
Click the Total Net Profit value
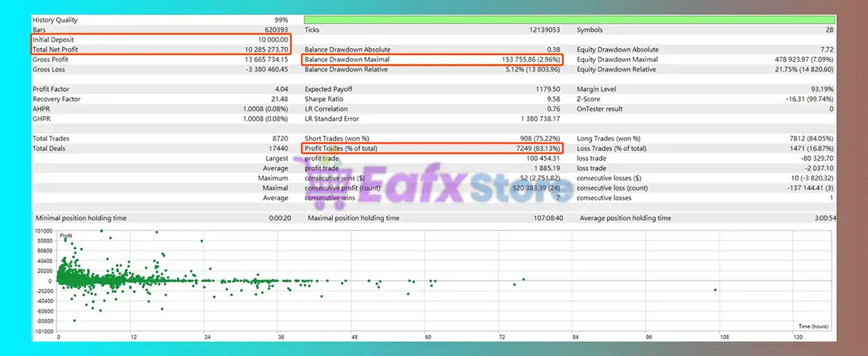click(267, 50)
